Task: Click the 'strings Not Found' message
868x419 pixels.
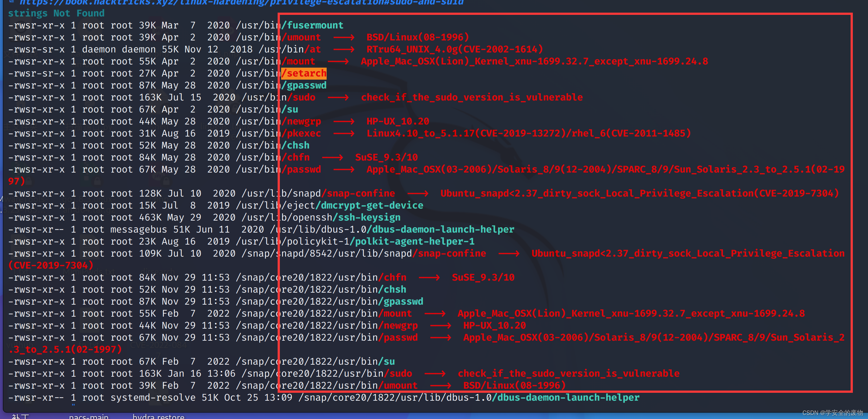Action: click(x=56, y=14)
